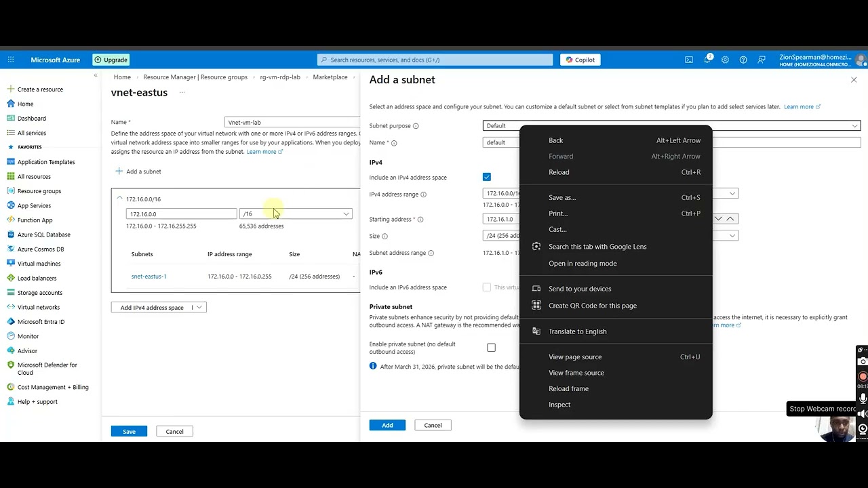This screenshot has width=868, height=488.
Task: Open the Add IPv4 address space split dropdown
Action: click(199, 308)
